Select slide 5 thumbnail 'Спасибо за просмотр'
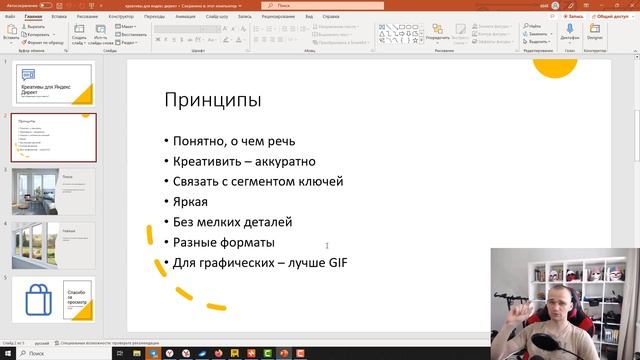Image resolution: width=640 pixels, height=360 pixels. (53, 300)
